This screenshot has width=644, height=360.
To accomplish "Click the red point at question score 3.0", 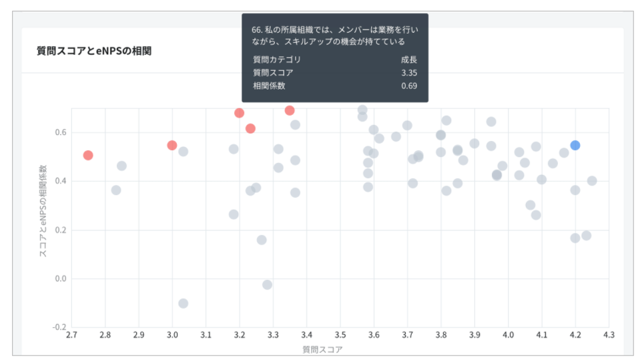I will (172, 146).
